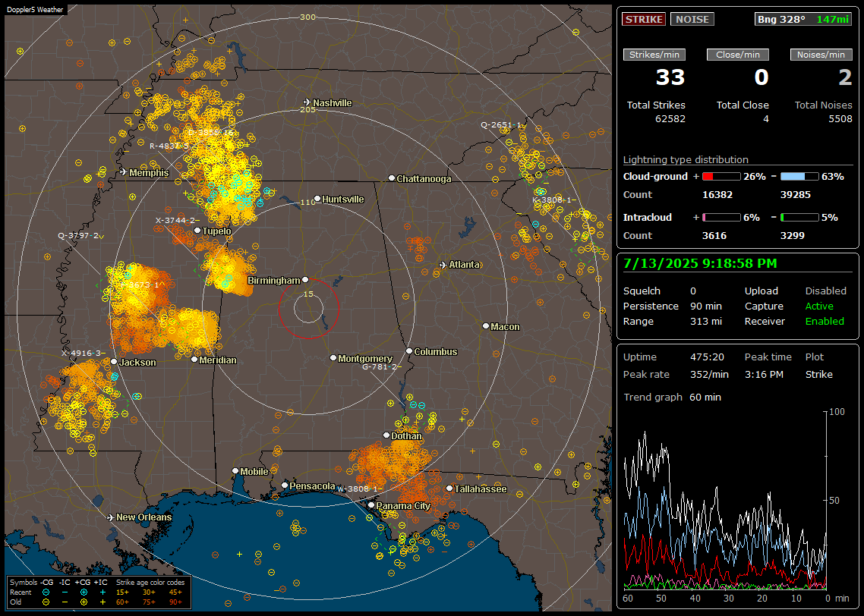Image resolution: width=864 pixels, height=616 pixels.
Task: Click the Uptime value 475:20
Action: (707, 357)
